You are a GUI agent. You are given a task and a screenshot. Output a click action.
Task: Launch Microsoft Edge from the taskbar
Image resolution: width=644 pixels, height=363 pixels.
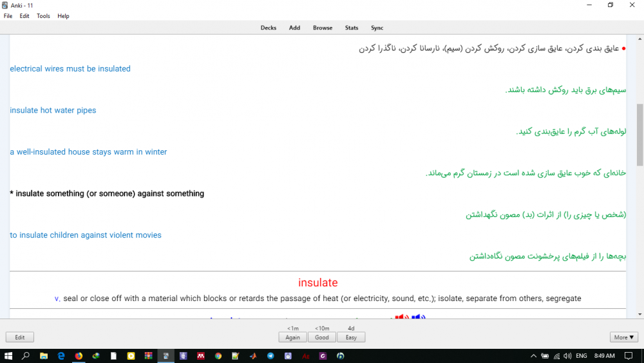(61, 356)
